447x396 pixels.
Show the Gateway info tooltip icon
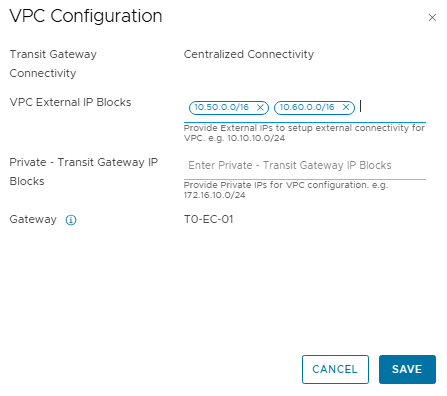pyautogui.click(x=71, y=220)
